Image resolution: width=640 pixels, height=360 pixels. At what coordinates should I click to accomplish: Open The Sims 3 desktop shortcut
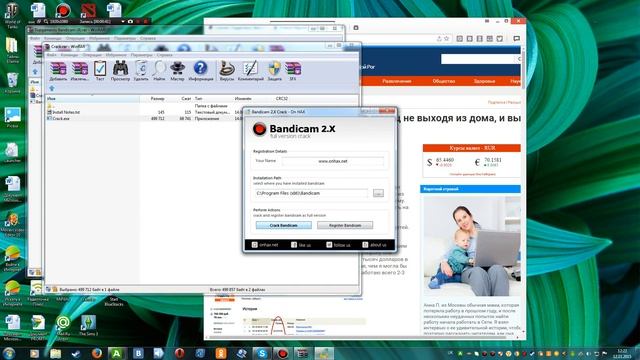click(x=88, y=325)
